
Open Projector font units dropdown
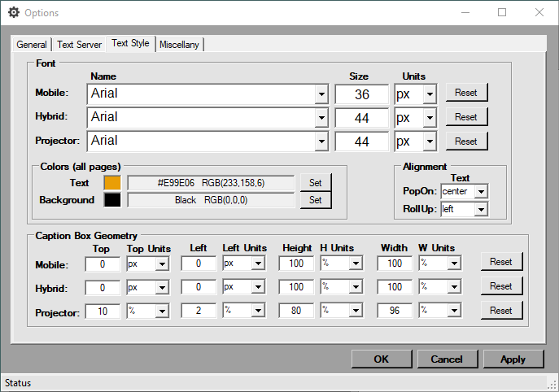[430, 142]
